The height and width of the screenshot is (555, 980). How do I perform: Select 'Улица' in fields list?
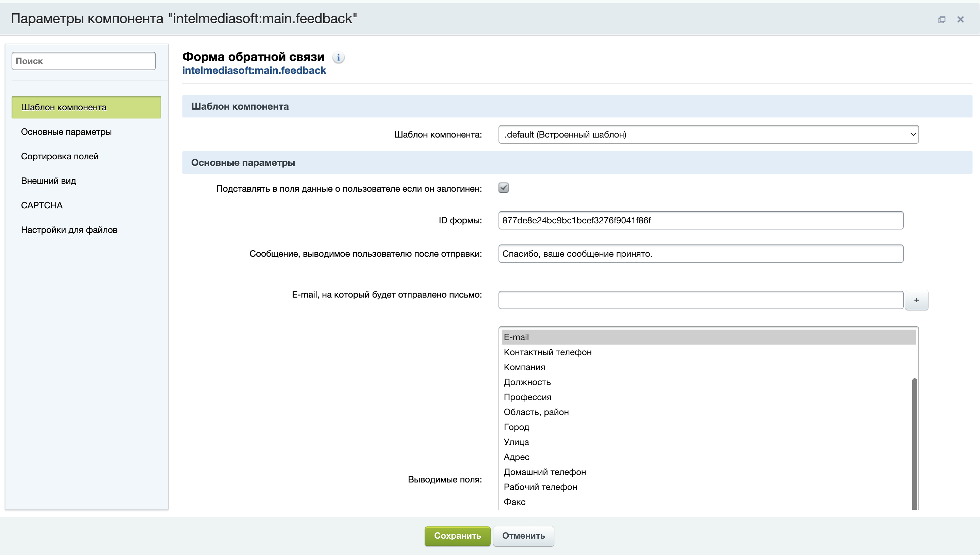pos(708,442)
